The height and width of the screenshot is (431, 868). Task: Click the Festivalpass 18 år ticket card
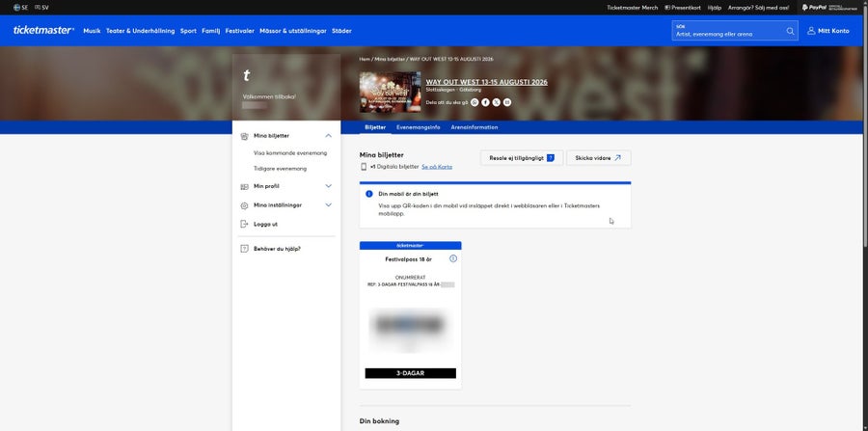tap(410, 314)
